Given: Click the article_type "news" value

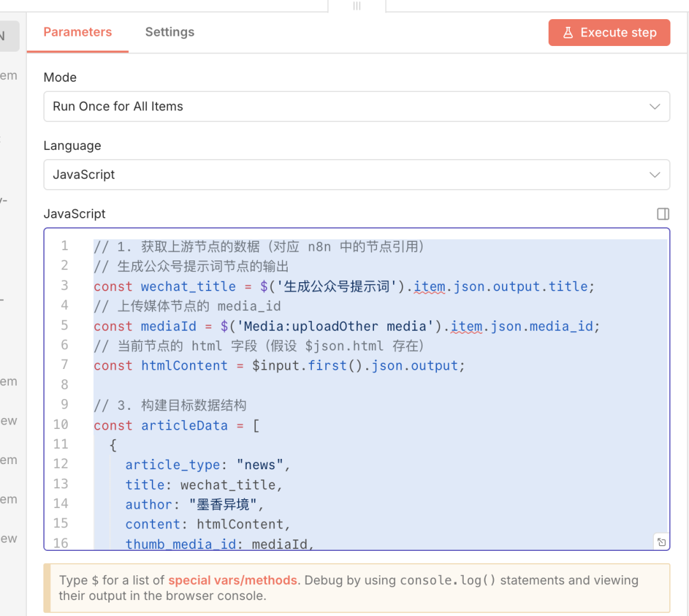Looking at the screenshot, I should click(x=263, y=465).
